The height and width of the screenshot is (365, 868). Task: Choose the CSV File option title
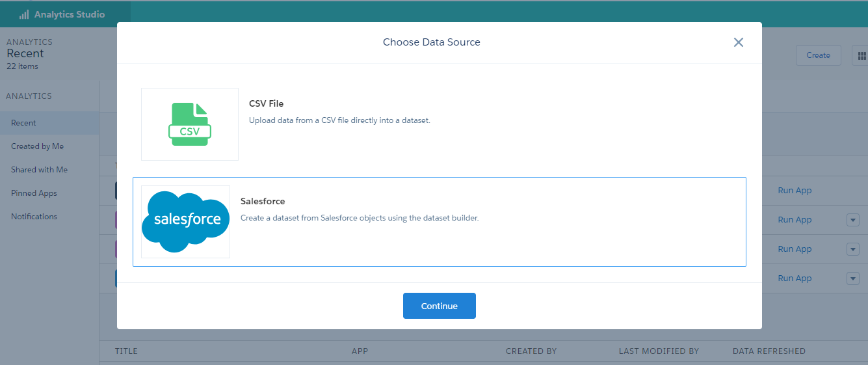coord(266,103)
